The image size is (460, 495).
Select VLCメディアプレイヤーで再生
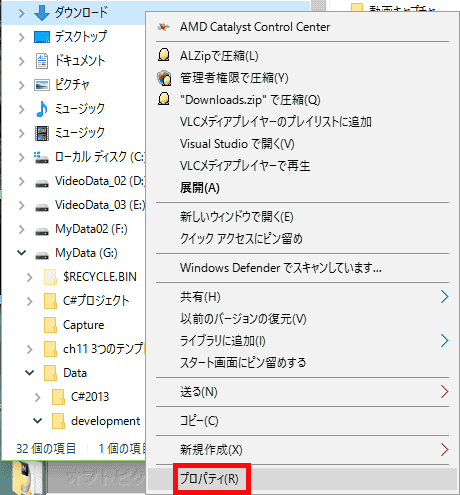click(302, 166)
